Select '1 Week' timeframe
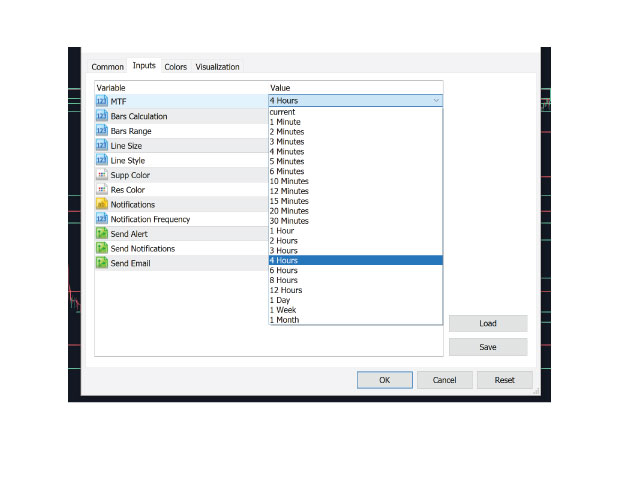Image resolution: width=640 pixels, height=480 pixels. pos(356,310)
